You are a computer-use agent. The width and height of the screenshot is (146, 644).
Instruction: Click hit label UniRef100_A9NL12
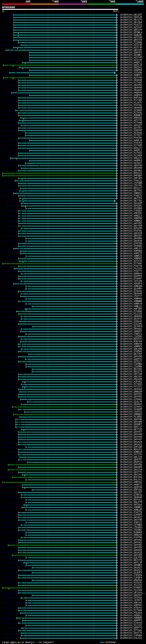click(131, 306)
